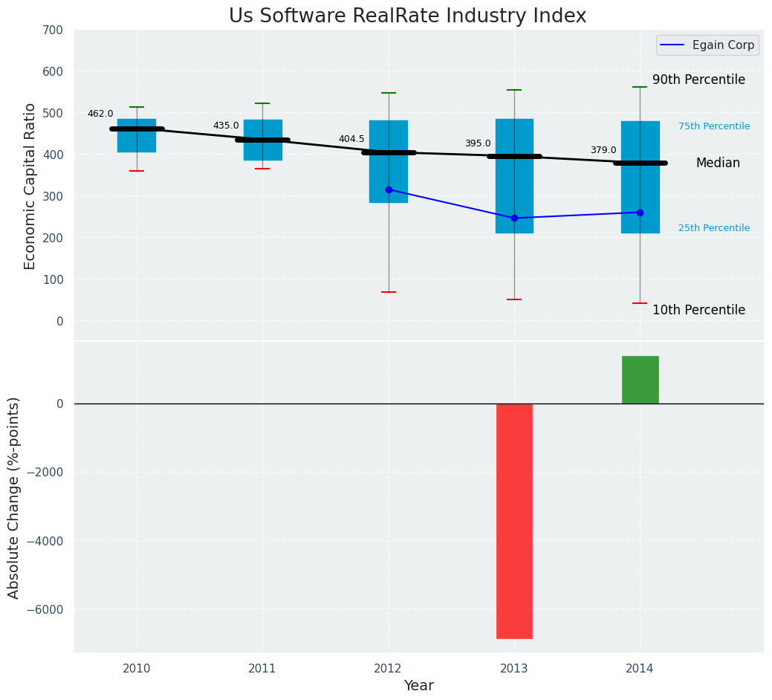Click the red 2013 absolute change bar
Screen dimensions: 772x700
(x=514, y=520)
